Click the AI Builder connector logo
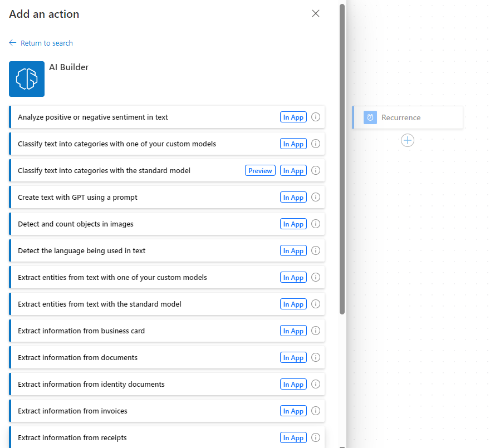490x448 pixels. pos(27,79)
